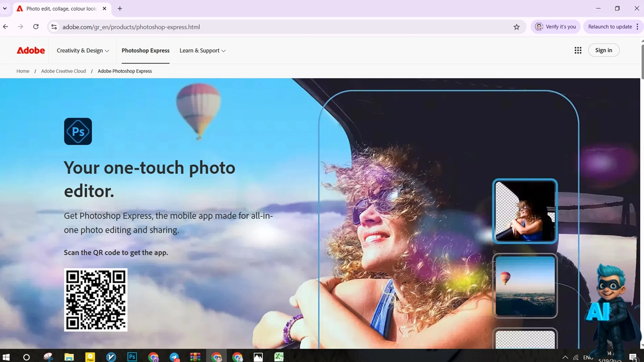This screenshot has width=644, height=362.
Task: Select the hot air balloon landscape thumbnail
Action: 525,286
